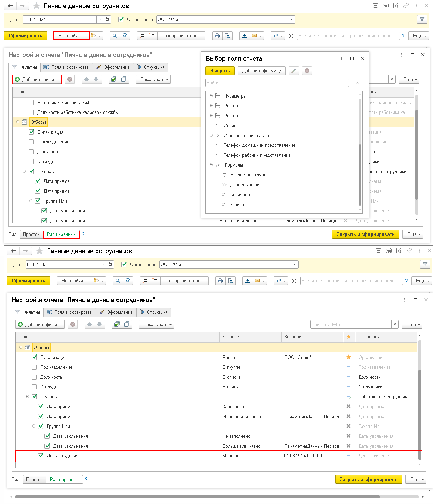This screenshot has width=433, height=504.
Task: Open Еще dropdown in upper main toolbar
Action: tap(419, 36)
